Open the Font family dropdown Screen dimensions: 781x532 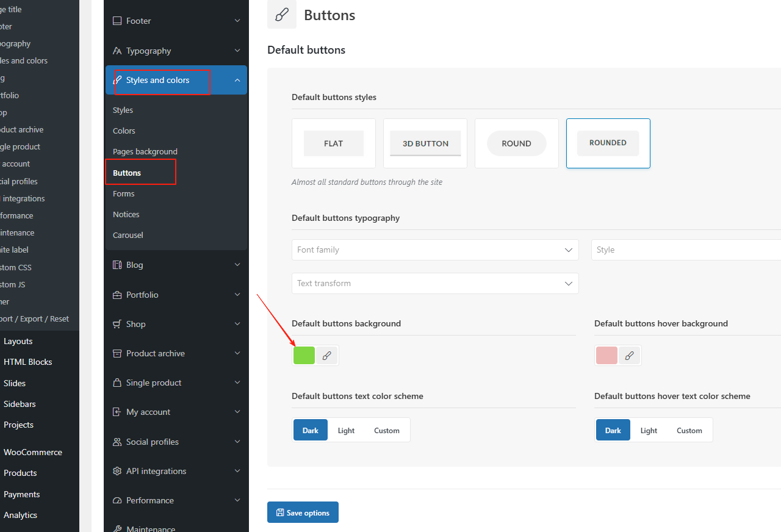tap(435, 250)
